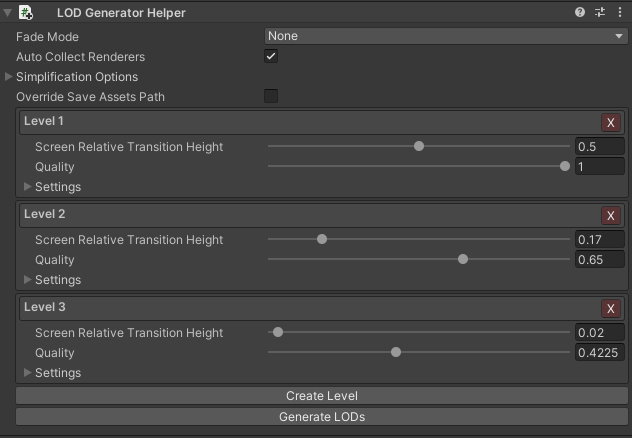Delete Level 3 using its X button
The width and height of the screenshot is (632, 438).
point(611,309)
